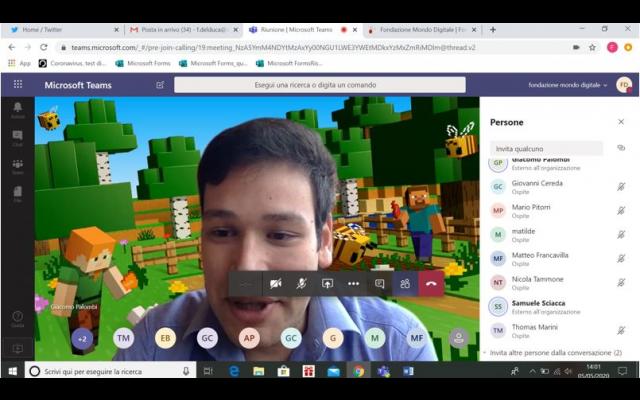Switch to Posta in arrivo Gmail tab
The height and width of the screenshot is (400, 640).
tap(182, 30)
